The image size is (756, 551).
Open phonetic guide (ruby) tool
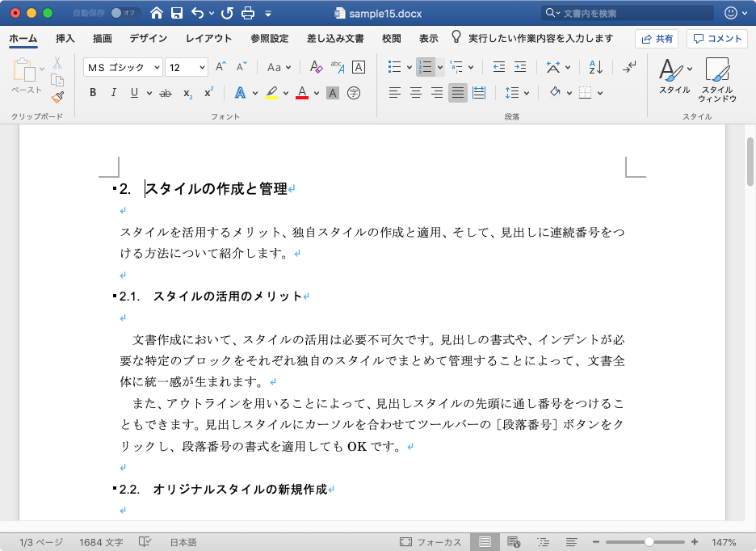tap(338, 67)
